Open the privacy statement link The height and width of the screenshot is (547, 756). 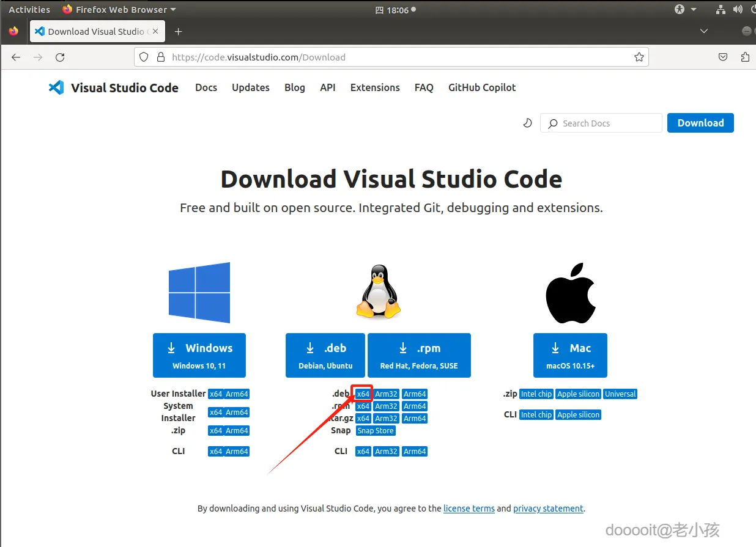point(548,508)
